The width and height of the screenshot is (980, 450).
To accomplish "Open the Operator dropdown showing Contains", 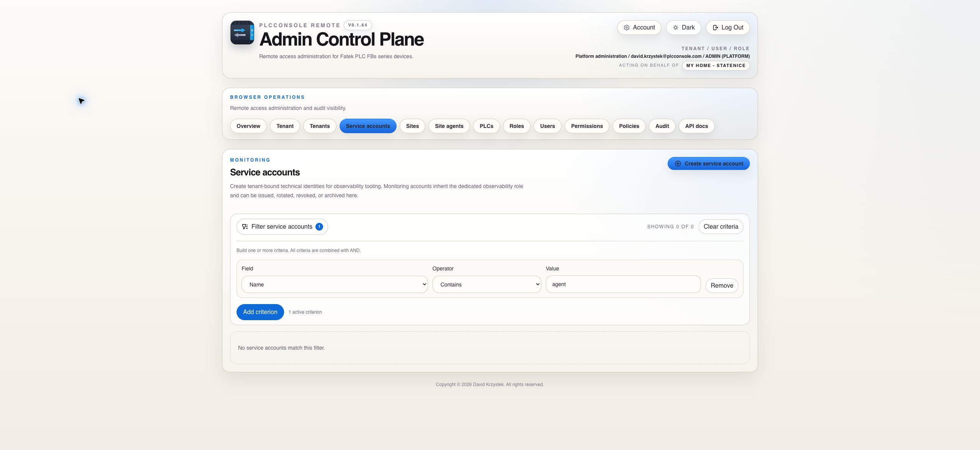I will 487,285.
